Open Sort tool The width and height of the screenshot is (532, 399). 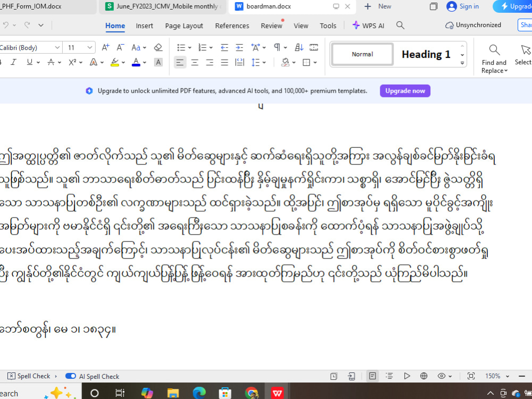[299, 47]
